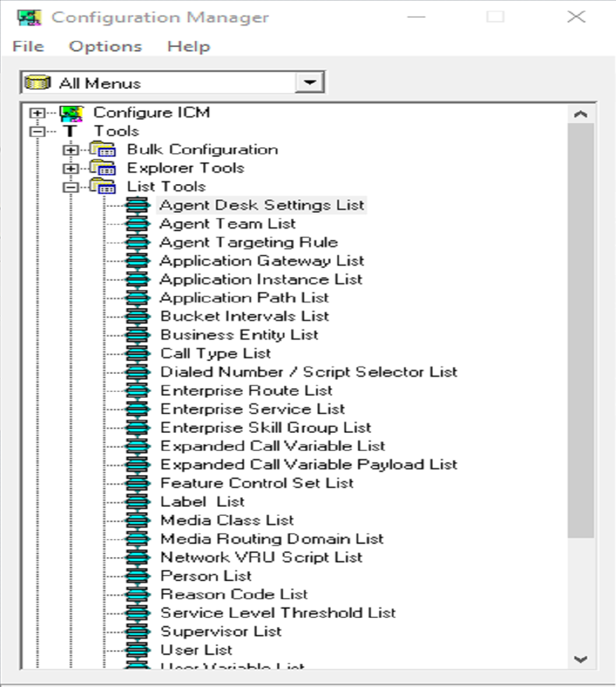The width and height of the screenshot is (616, 687).
Task: Click the Business Entity List icon
Action: click(x=137, y=335)
